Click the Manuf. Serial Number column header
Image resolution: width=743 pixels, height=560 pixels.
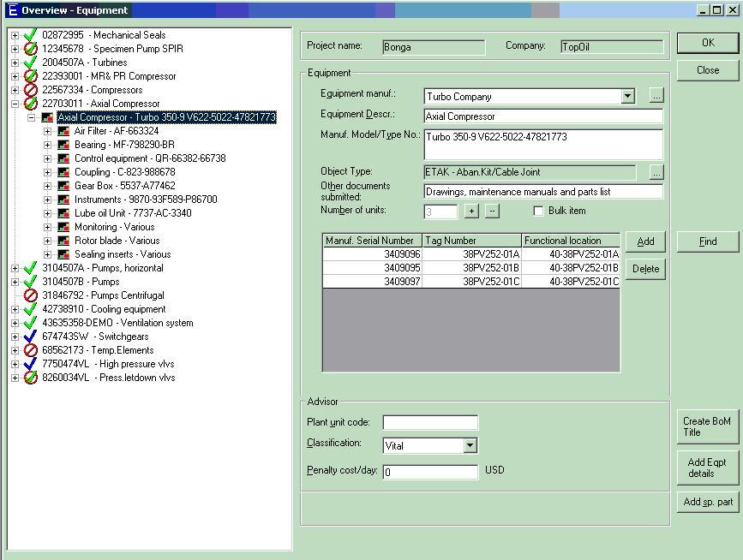[x=373, y=241]
